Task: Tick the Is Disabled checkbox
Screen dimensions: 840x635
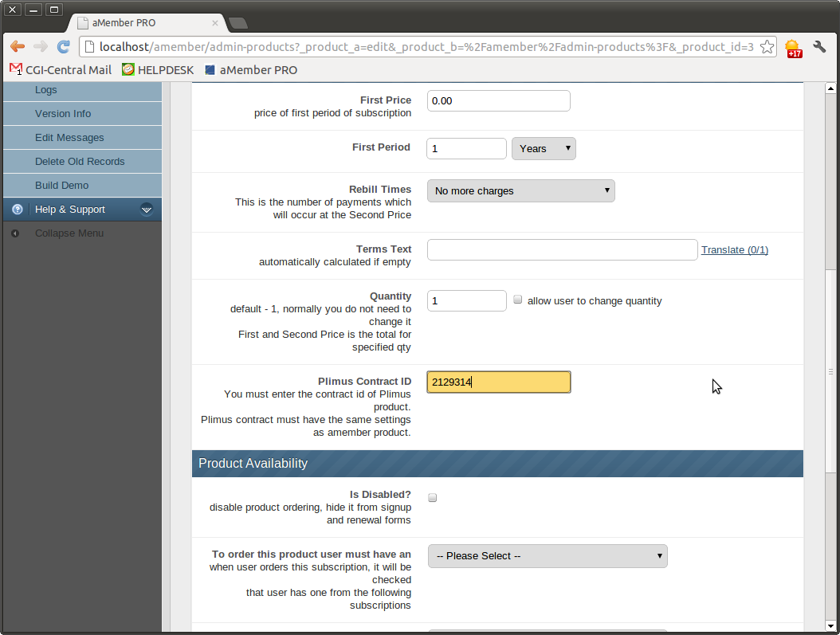Action: pyautogui.click(x=433, y=498)
